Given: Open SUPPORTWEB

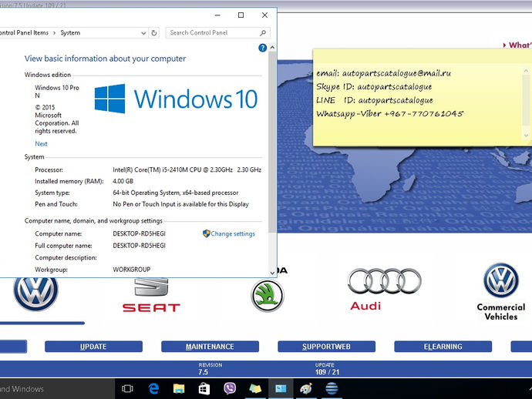Looking at the screenshot, I should click(x=326, y=347).
